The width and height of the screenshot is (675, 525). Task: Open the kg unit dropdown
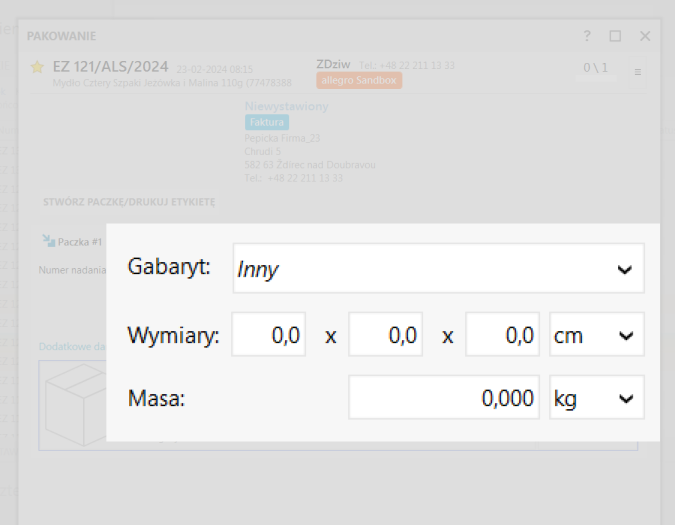[597, 397]
